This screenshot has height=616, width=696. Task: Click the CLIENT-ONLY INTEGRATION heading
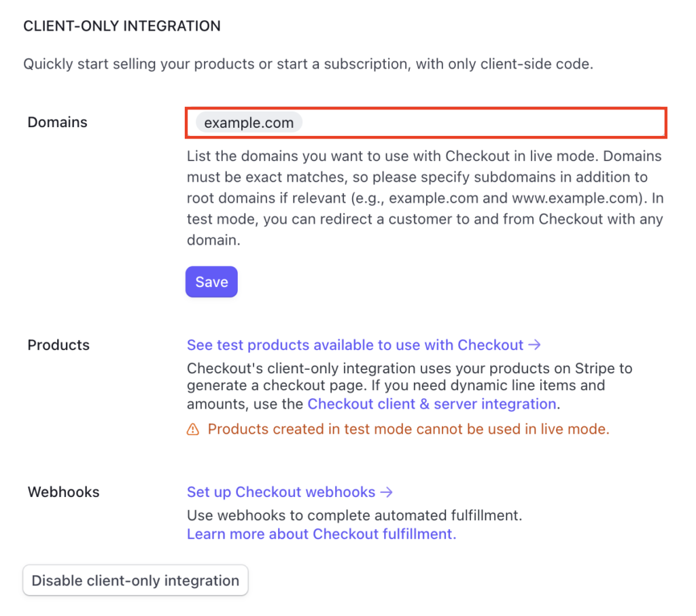[x=122, y=26]
